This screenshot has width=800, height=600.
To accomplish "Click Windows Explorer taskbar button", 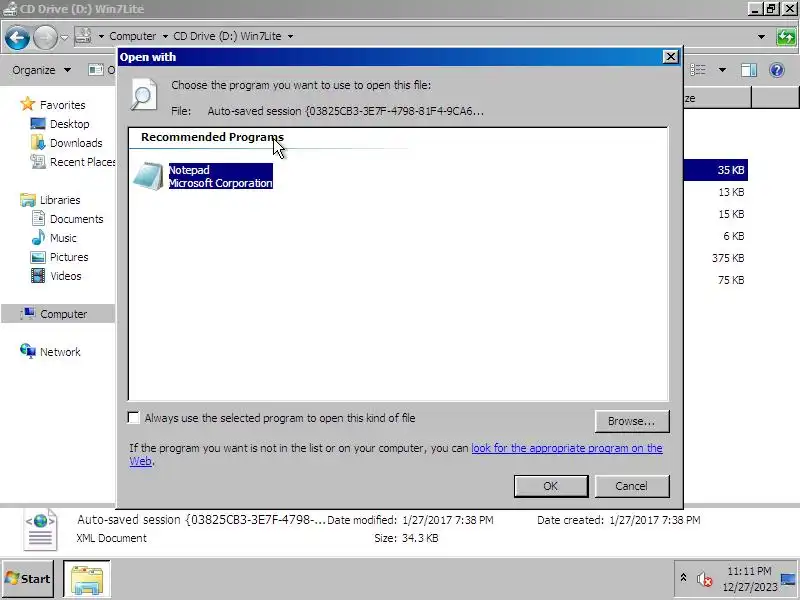I will pyautogui.click(x=87, y=579).
